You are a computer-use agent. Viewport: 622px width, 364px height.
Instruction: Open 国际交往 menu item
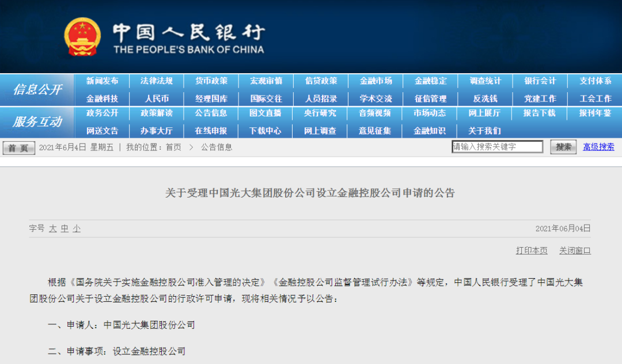[x=266, y=98]
